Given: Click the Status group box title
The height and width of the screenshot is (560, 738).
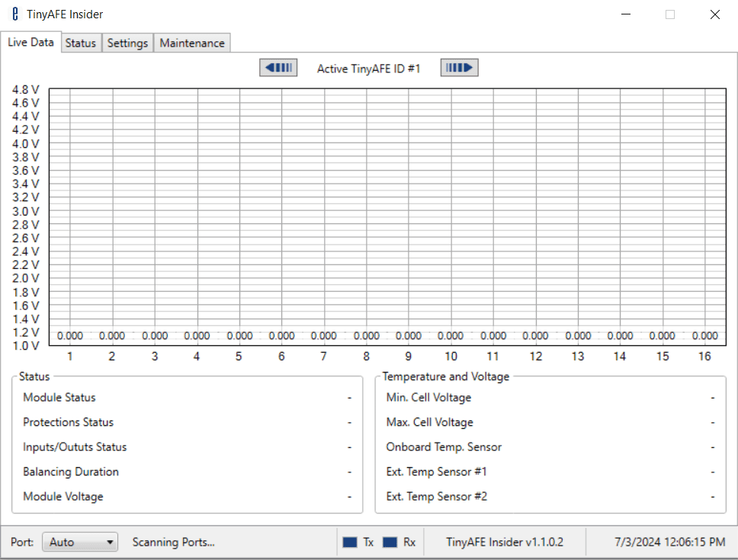Looking at the screenshot, I should (34, 376).
